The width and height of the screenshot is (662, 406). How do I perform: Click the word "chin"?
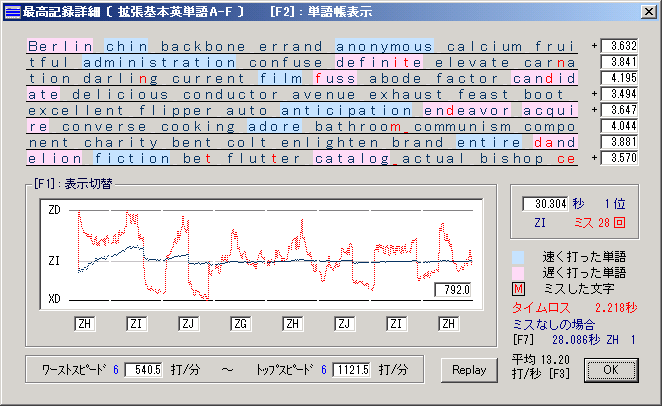pos(126,46)
